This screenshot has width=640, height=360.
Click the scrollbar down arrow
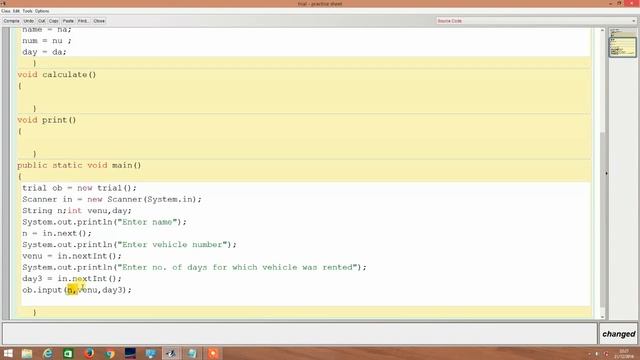click(x=602, y=316)
